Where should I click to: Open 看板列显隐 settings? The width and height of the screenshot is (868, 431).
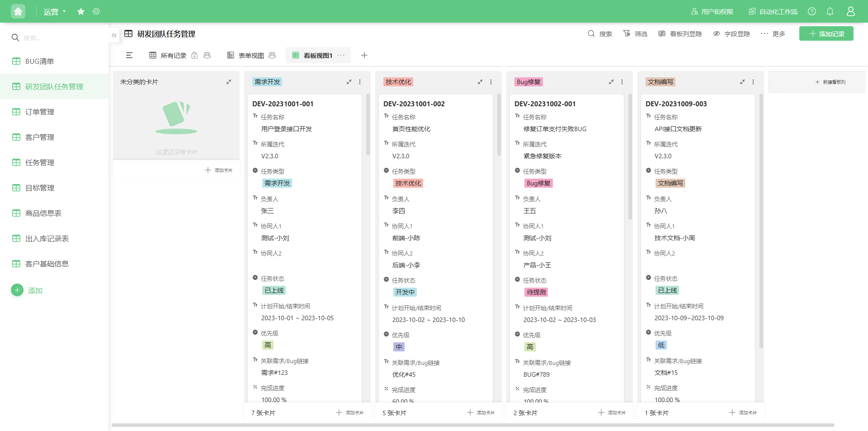(680, 34)
